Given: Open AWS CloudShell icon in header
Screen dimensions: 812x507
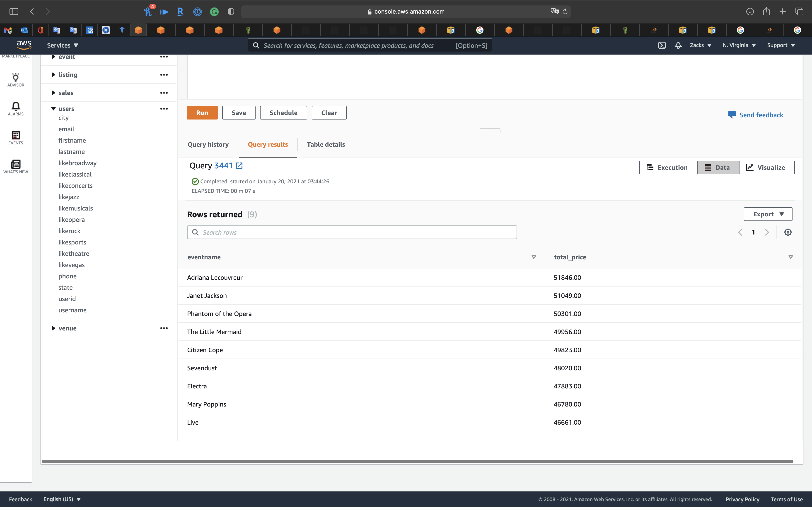Looking at the screenshot, I should coord(662,45).
